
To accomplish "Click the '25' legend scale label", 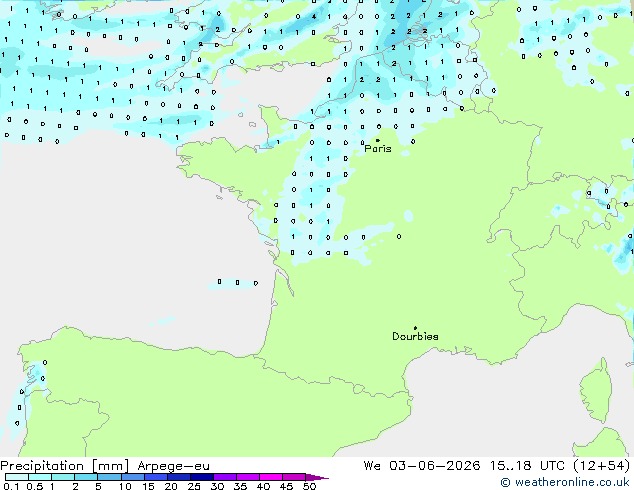I will [x=194, y=486].
